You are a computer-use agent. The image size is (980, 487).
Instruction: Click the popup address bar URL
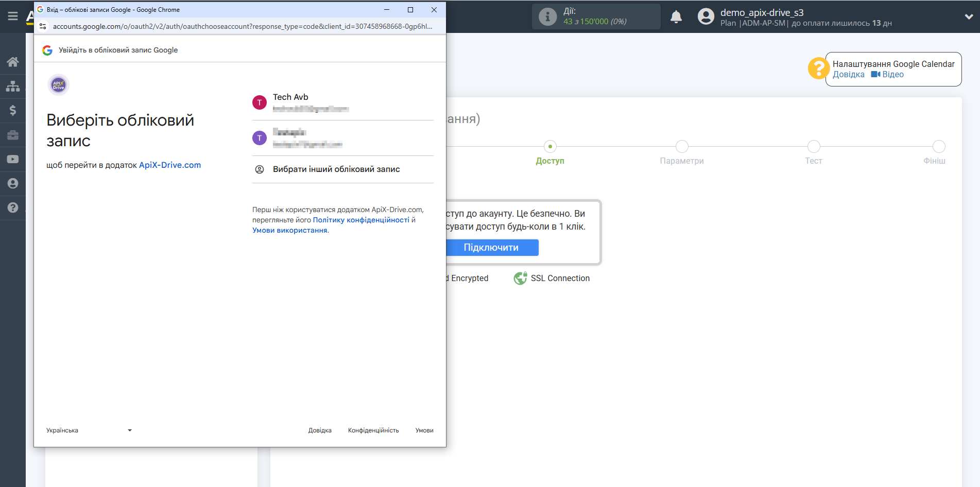tap(243, 26)
